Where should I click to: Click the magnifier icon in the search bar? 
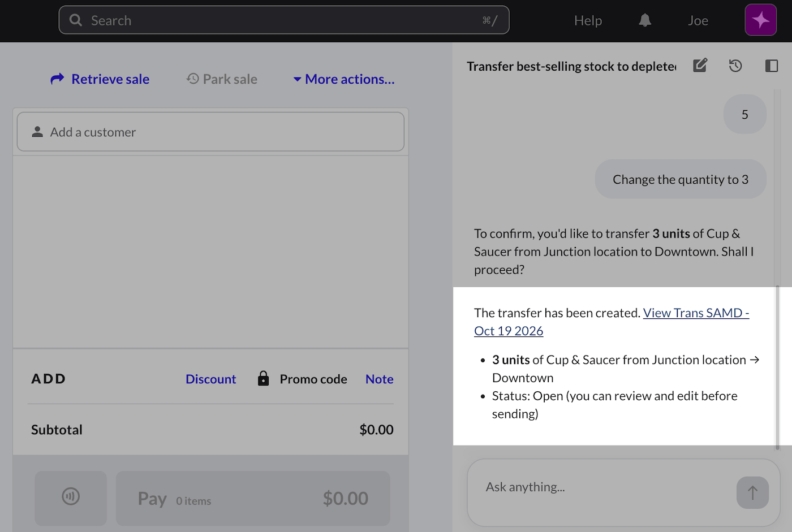click(x=76, y=20)
